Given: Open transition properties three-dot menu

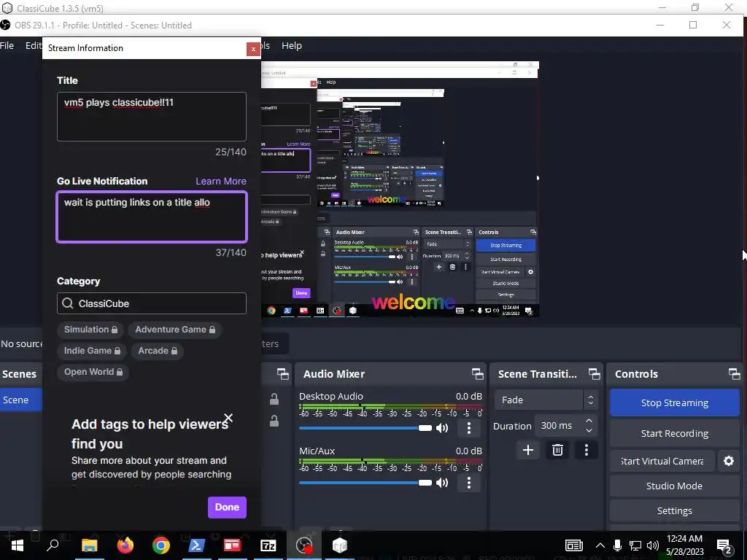Looking at the screenshot, I should tap(587, 450).
